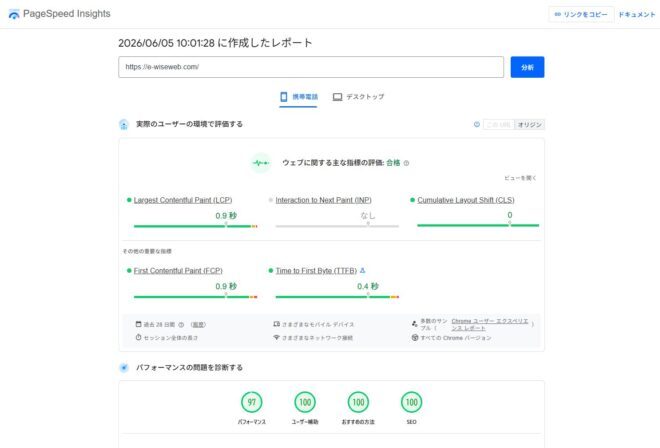Open help icon beside URL/origin toggle
Viewport: 660px width, 448px height.
click(x=476, y=124)
